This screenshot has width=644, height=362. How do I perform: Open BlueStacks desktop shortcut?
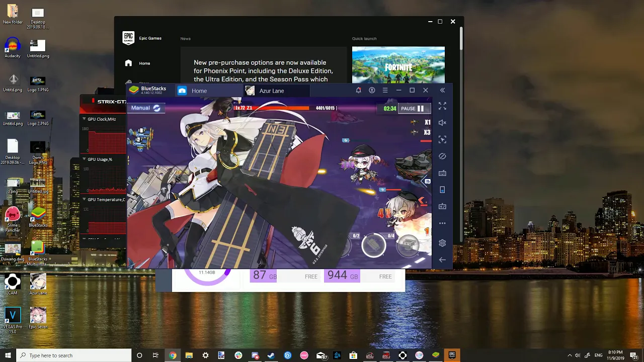click(38, 216)
